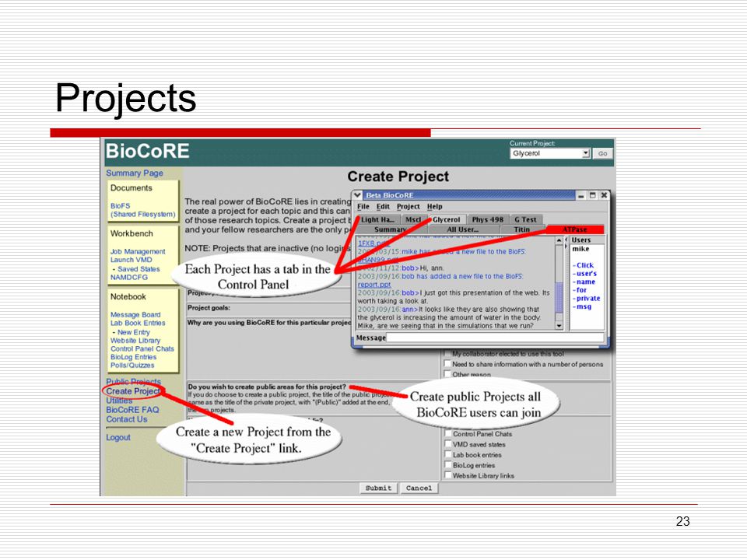Open Project menu in Beta BioCoRE window
Image resolution: width=747 pixels, height=560 pixels.
(409, 207)
